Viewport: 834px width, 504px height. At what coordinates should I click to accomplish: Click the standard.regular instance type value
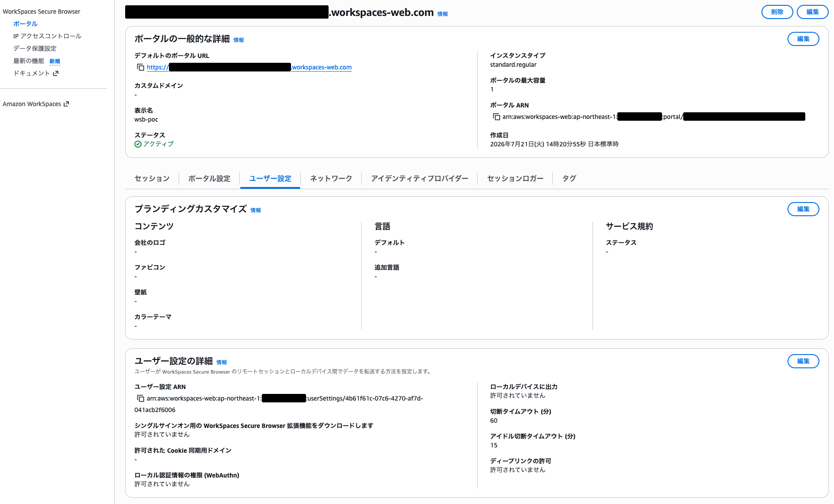pos(513,65)
